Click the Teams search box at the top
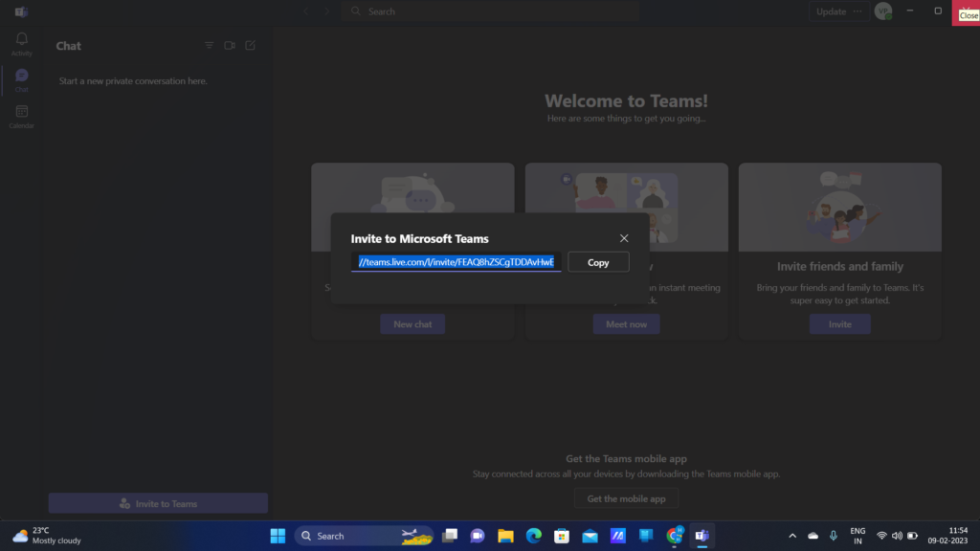The height and width of the screenshot is (551, 980). [490, 11]
